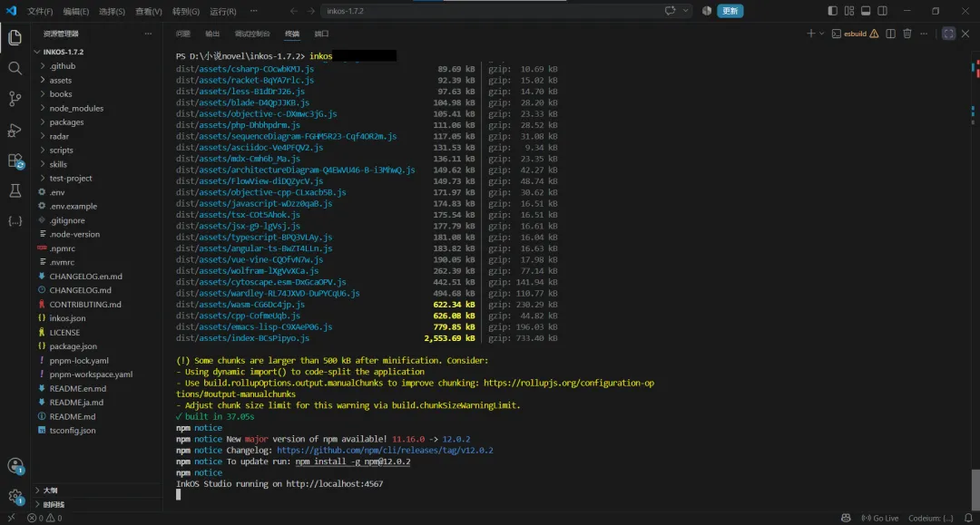Viewport: 980px width, 525px height.
Task: Click Go Live in status bar
Action: click(x=880, y=518)
